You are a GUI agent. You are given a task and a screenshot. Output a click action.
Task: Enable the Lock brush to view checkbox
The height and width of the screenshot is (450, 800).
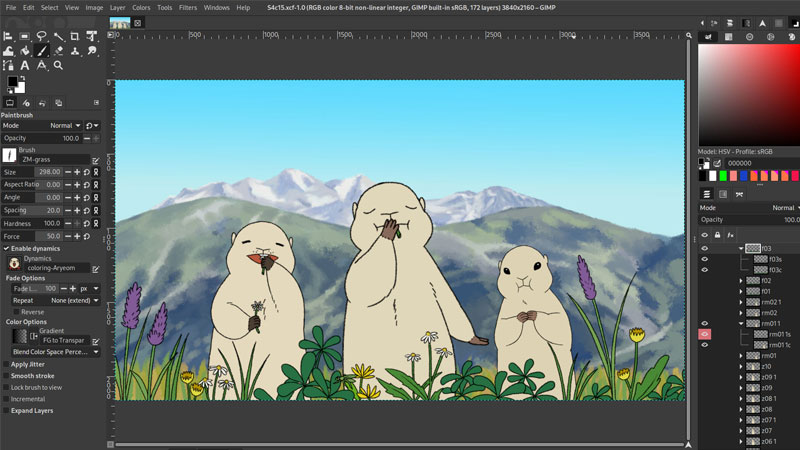pyautogui.click(x=6, y=387)
